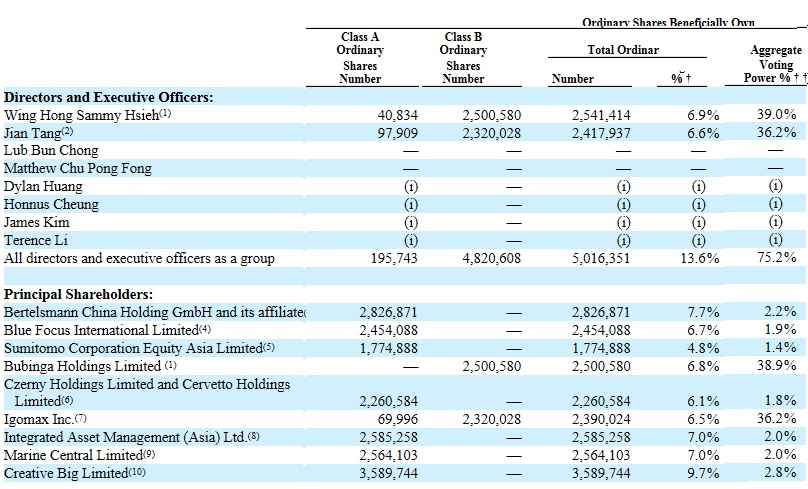Click total number 2,541,414
Screen dimensions: 808x489
click(x=601, y=115)
